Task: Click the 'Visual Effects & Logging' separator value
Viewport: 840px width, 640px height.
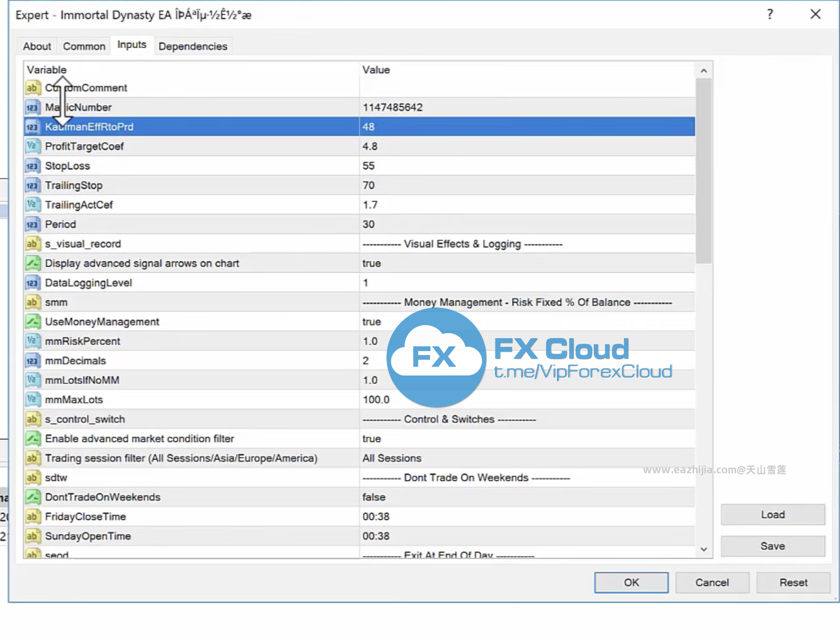Action: click(462, 244)
